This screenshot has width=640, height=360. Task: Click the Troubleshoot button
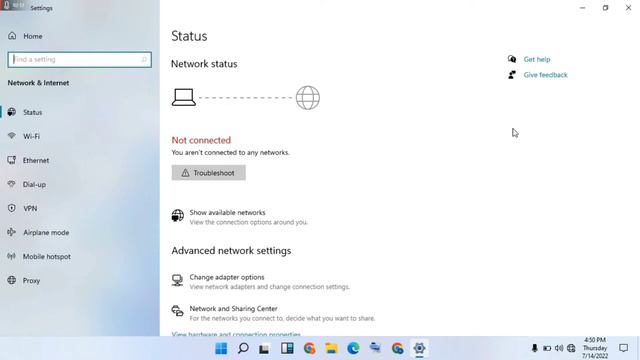coord(209,173)
